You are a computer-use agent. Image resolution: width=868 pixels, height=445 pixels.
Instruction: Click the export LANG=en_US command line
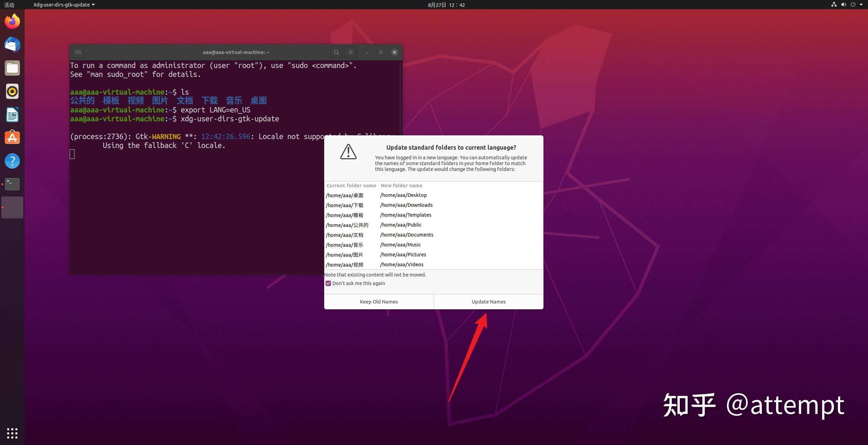click(215, 110)
